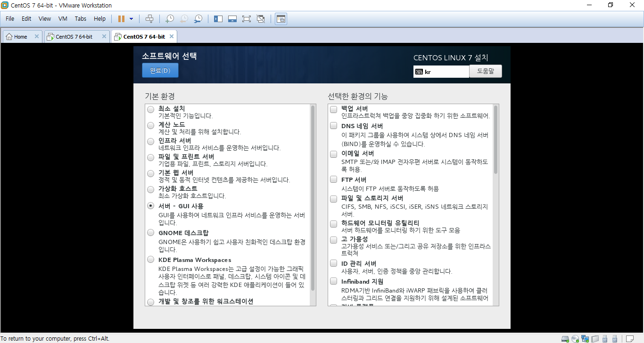Viewport: 644px width, 343px height.
Task: Click the 도움말 help button
Action: click(x=486, y=71)
